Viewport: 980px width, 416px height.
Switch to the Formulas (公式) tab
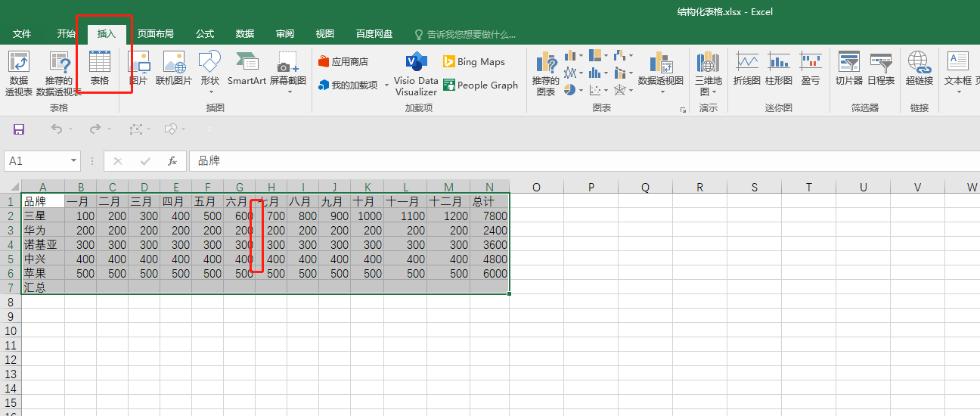(x=205, y=34)
